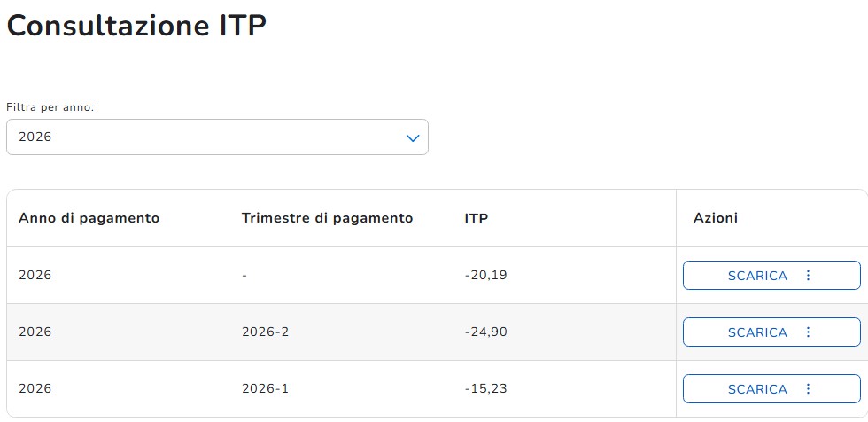The width and height of the screenshot is (868, 422).
Task: Select the Anno di pagamento column header
Action: point(89,218)
